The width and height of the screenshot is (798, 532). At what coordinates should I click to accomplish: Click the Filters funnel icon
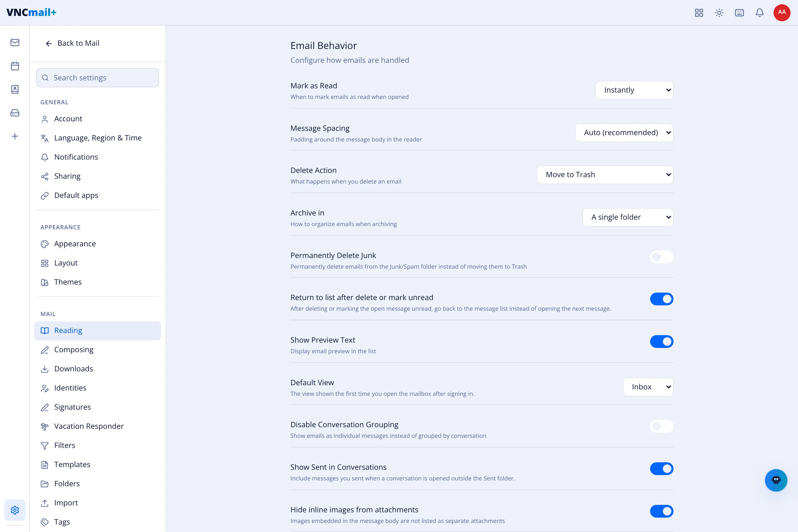point(44,446)
